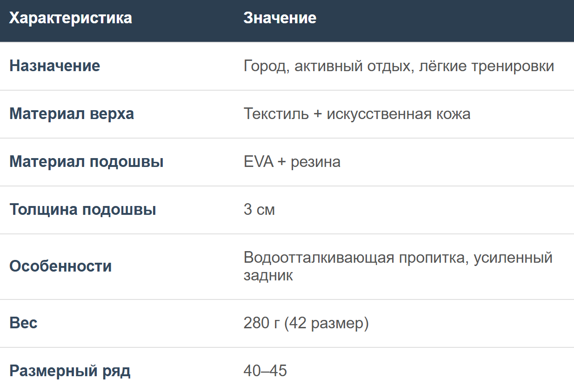Select the 'Материал подошвы' row label
Viewport: 574px width, 392px height.
87,162
